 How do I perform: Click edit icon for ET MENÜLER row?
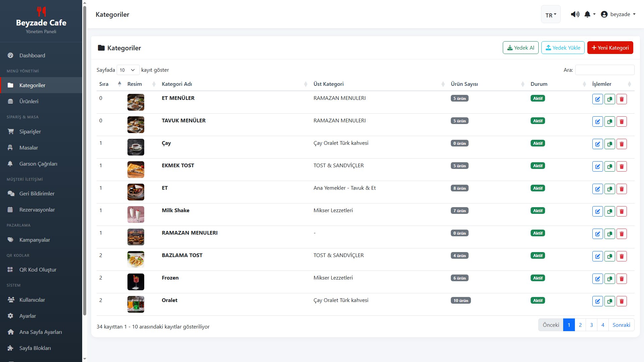coord(597,99)
